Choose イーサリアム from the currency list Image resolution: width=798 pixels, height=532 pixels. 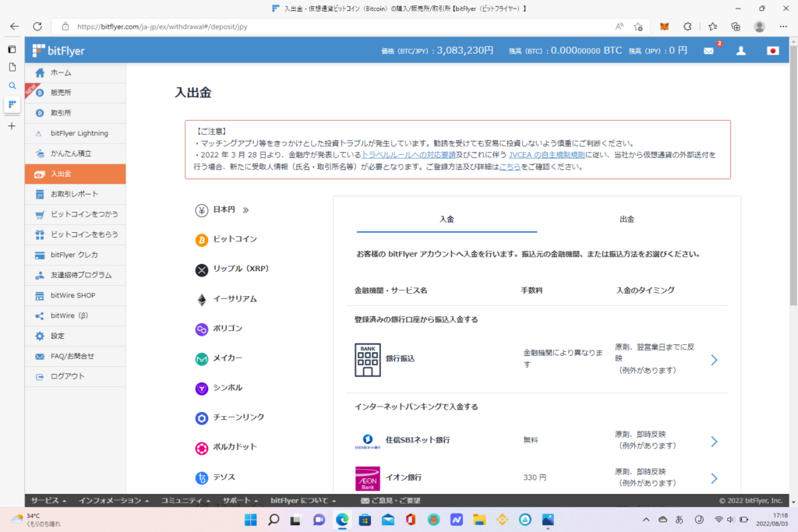tap(235, 299)
